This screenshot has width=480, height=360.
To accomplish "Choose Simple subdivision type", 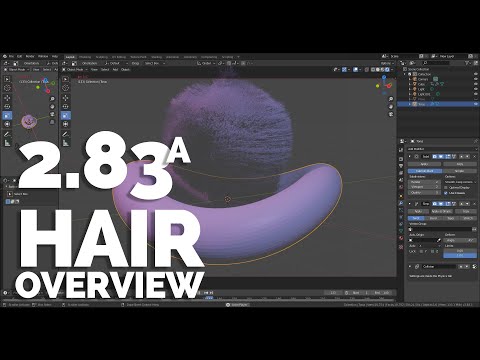I will (459, 171).
